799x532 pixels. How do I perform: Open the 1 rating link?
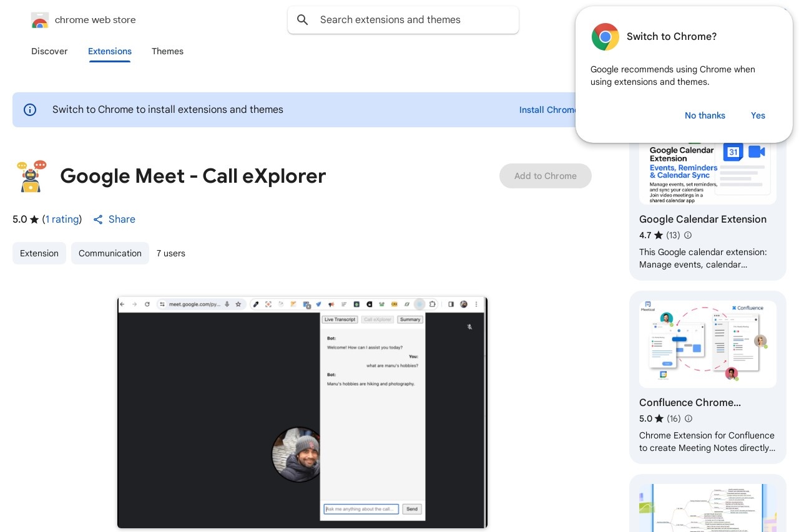coord(62,220)
